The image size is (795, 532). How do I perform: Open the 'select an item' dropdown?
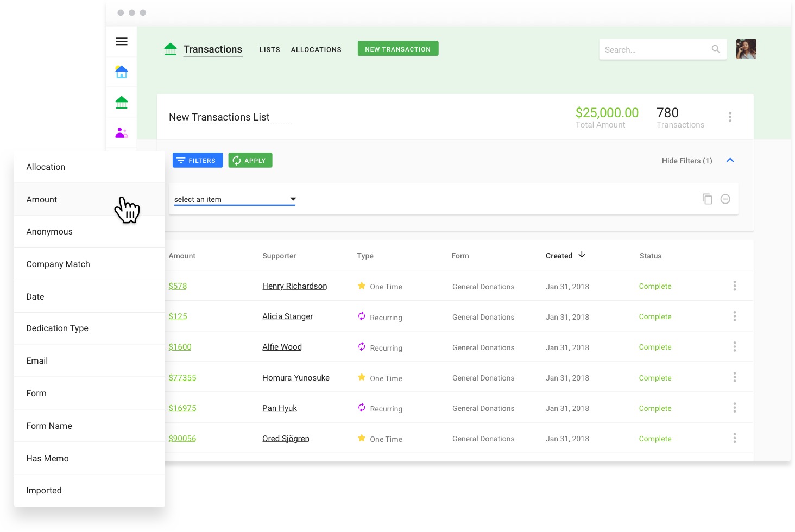[x=234, y=199]
